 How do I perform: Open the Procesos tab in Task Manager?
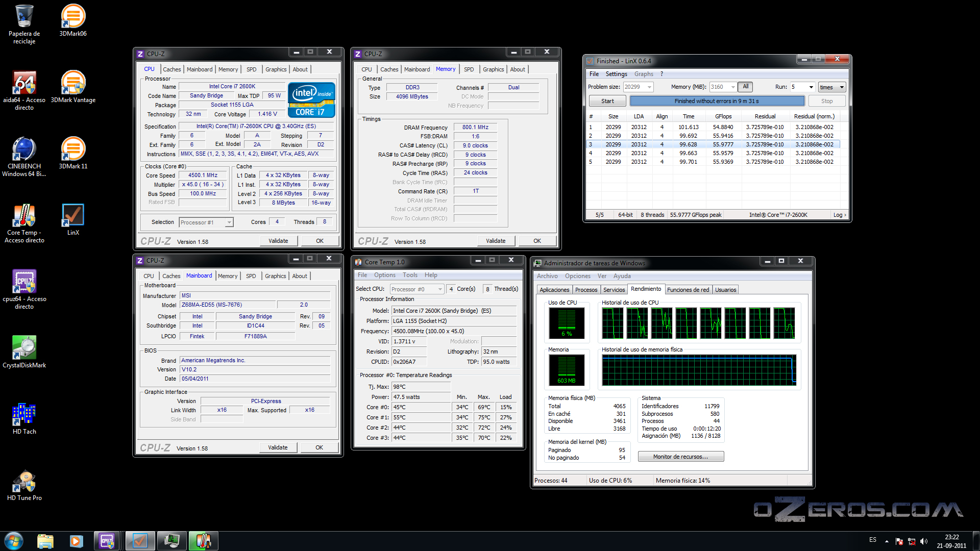(586, 290)
